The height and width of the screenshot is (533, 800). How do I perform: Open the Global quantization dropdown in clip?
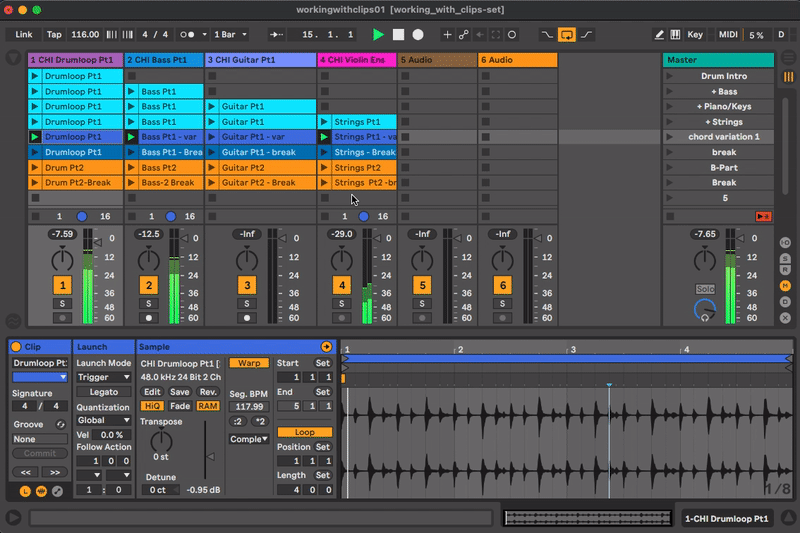[x=105, y=420]
